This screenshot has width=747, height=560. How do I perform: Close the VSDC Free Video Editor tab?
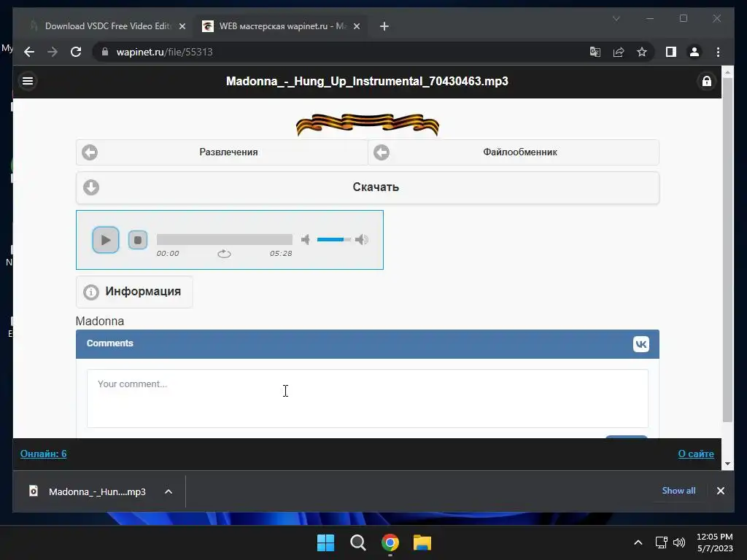click(x=182, y=27)
